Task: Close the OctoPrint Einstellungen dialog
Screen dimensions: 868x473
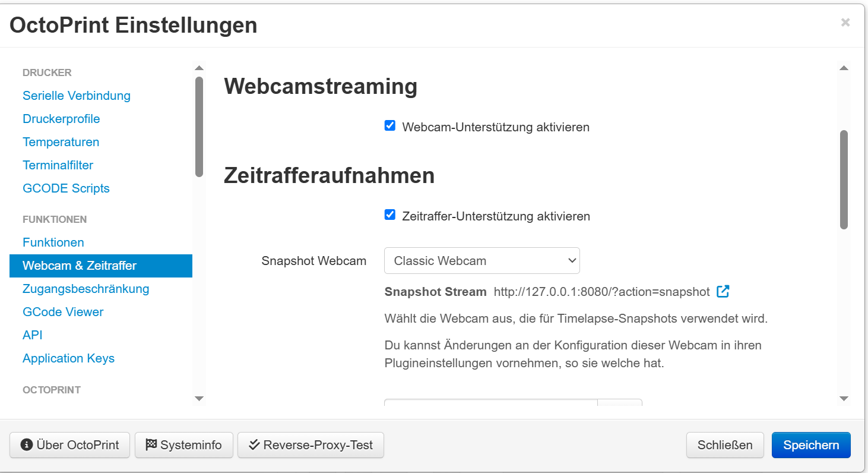Action: (x=845, y=23)
